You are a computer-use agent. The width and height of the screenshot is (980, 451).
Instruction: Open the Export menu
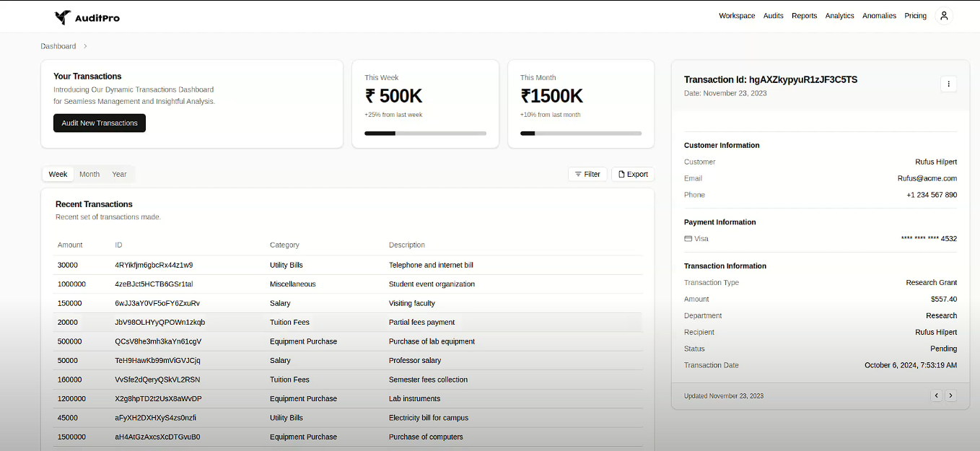(x=632, y=174)
